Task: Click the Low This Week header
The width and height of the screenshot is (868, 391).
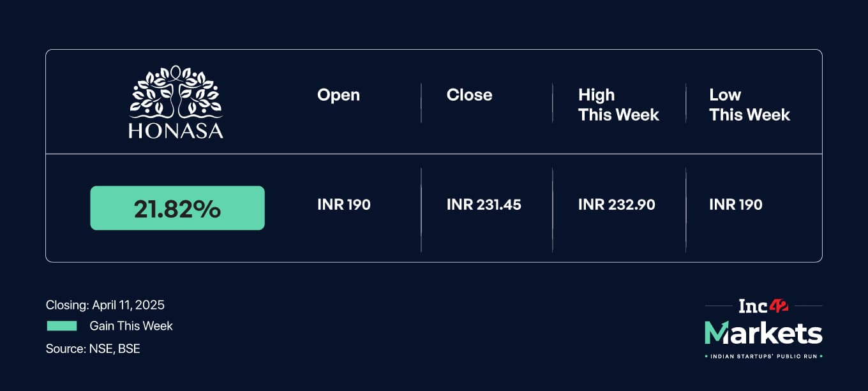Action: pyautogui.click(x=749, y=105)
